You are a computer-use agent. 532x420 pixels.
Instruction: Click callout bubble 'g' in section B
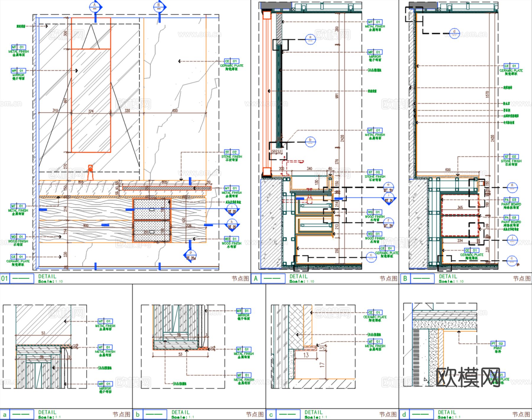click(x=512, y=187)
